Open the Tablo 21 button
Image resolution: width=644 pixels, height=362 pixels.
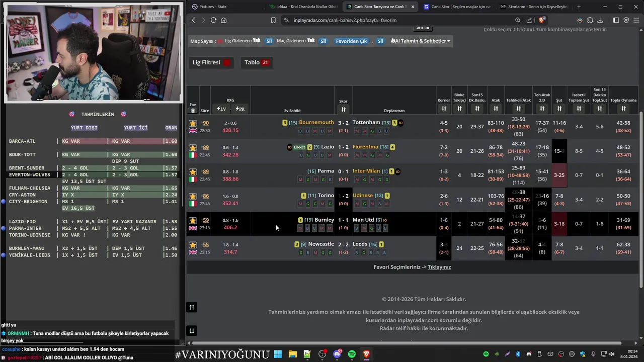257,62
